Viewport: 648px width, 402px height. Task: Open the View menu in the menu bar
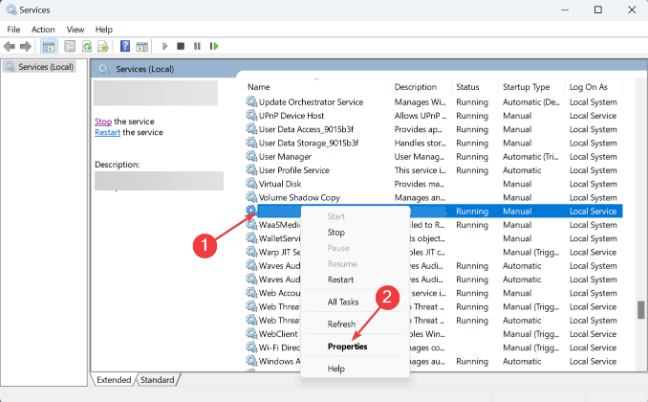point(75,30)
